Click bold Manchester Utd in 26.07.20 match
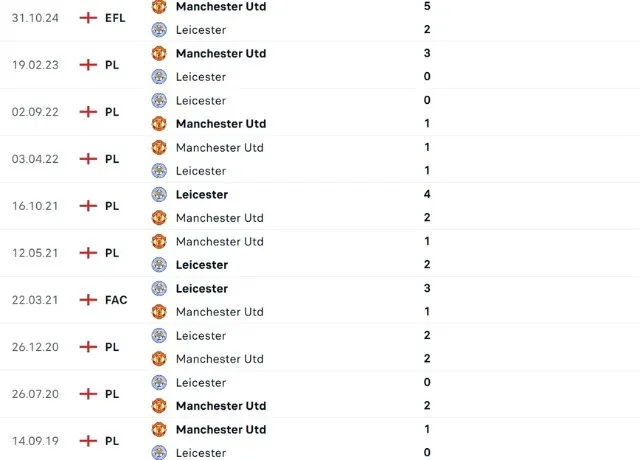 221,406
